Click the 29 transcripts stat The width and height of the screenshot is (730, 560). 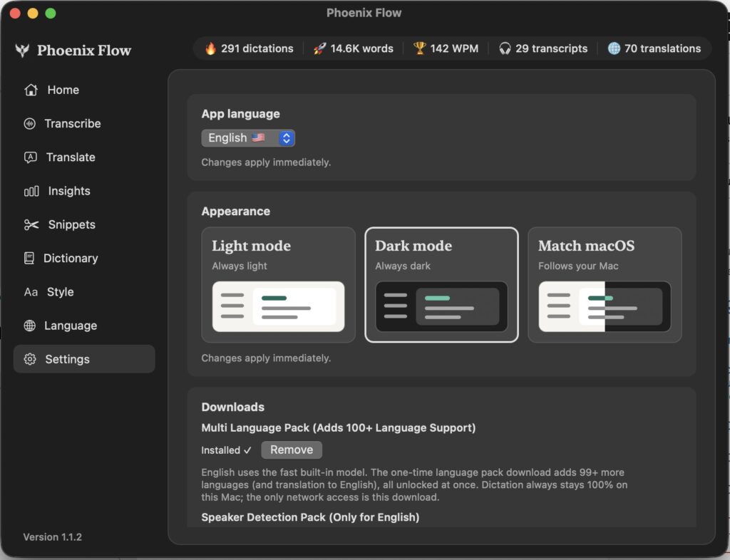point(543,48)
